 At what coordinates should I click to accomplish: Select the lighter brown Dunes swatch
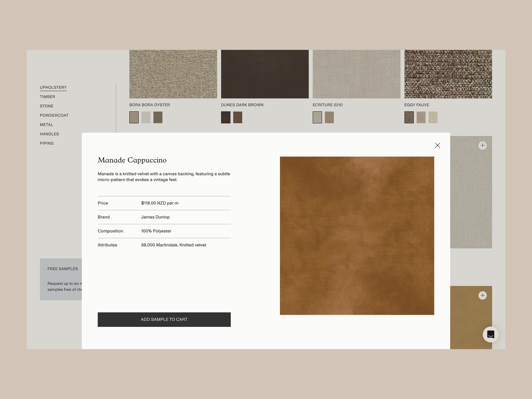tap(238, 117)
